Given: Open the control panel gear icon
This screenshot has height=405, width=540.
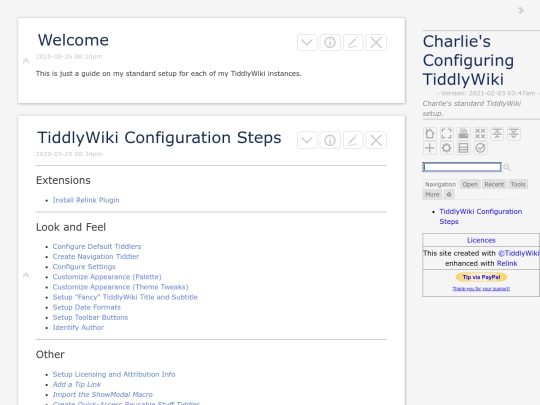Looking at the screenshot, I should (x=446, y=148).
